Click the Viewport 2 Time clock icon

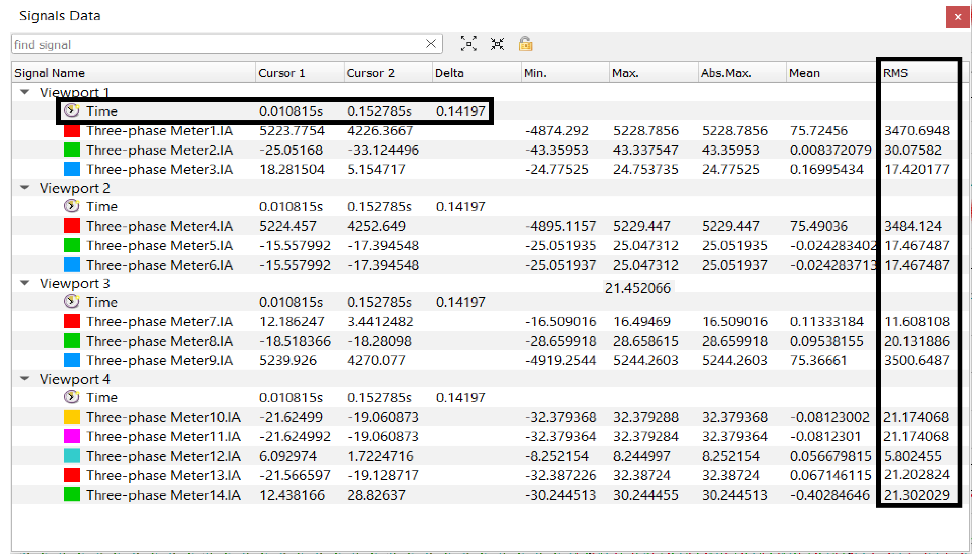point(71,207)
